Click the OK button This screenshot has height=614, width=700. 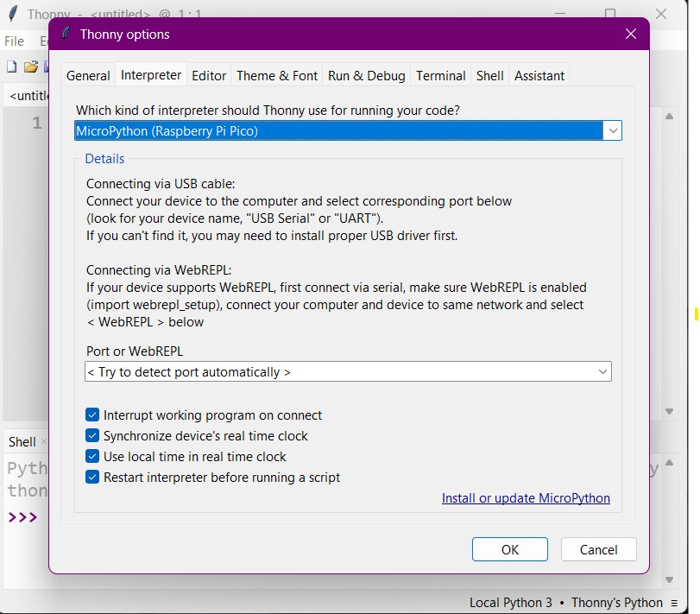tap(510, 549)
